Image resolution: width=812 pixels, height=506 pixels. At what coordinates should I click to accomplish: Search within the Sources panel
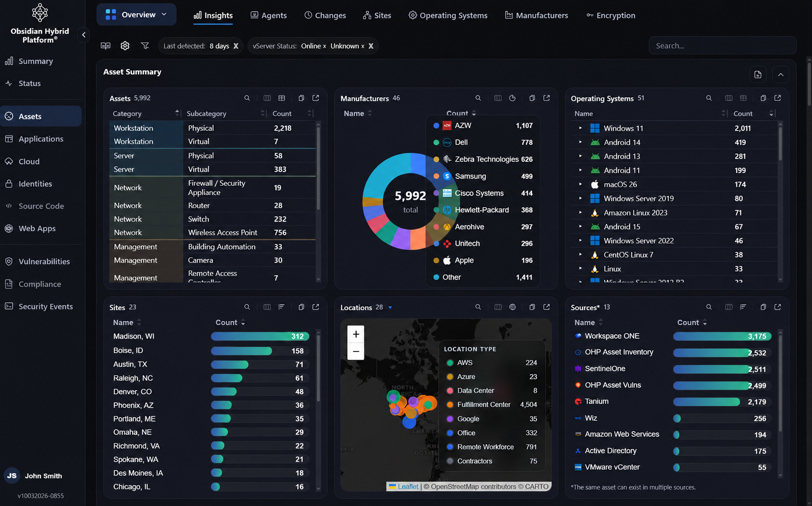pos(709,307)
